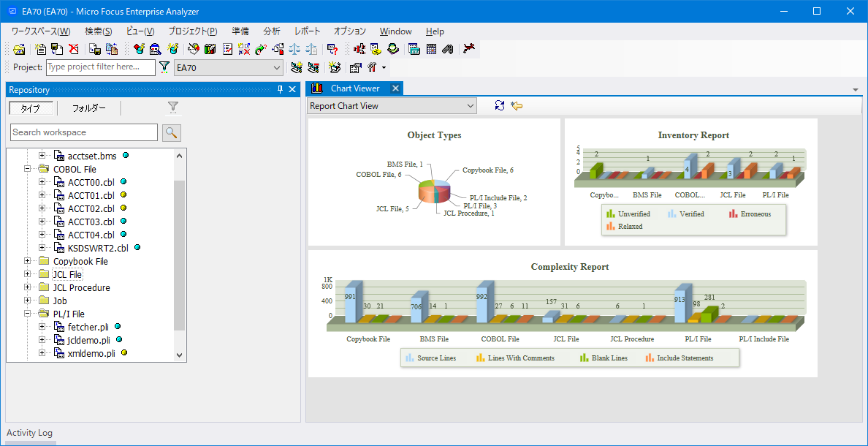Select fetcher.pli in the tree
Screen dimensions: 868x446
click(x=88, y=327)
